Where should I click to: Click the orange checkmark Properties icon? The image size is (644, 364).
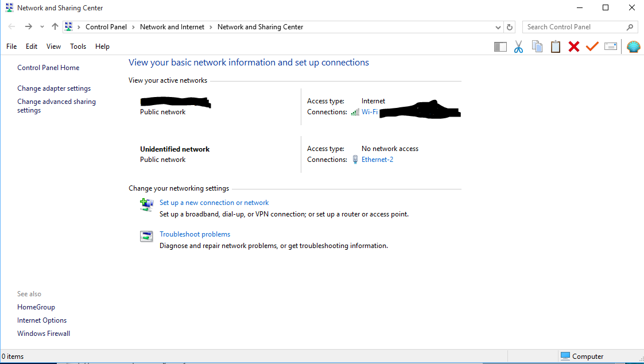[592, 46]
